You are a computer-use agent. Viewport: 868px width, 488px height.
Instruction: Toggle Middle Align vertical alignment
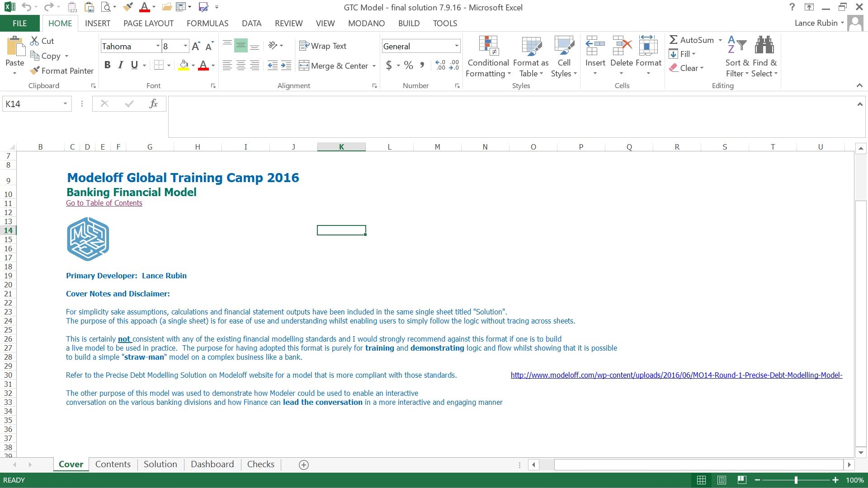(x=241, y=46)
